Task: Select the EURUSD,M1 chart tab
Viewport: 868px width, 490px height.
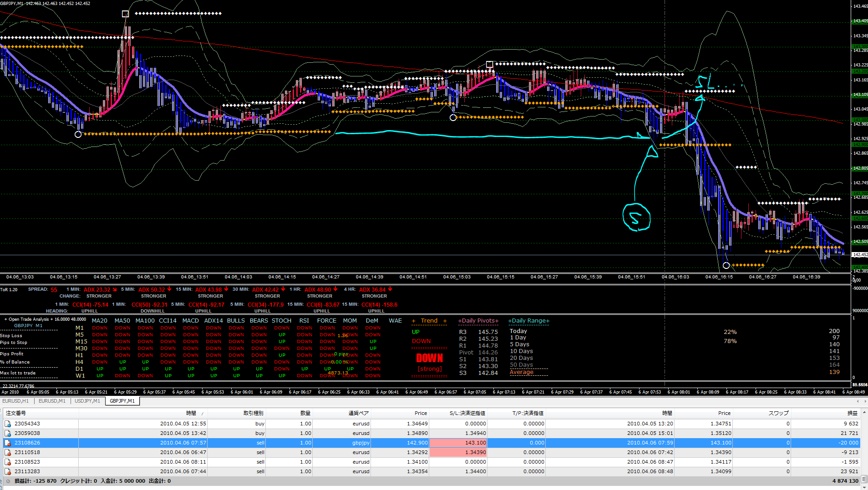Action: (x=52, y=401)
